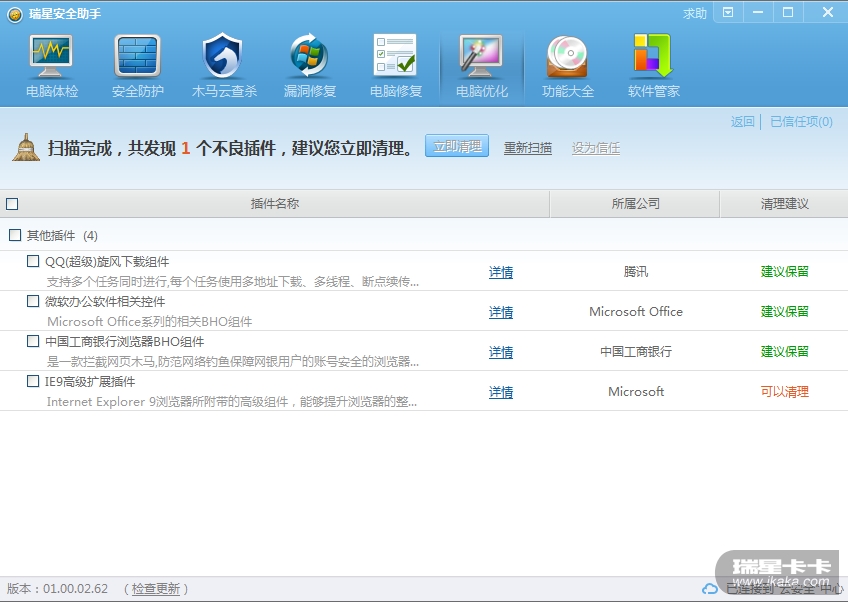
Task: Open 已信任项(0) trusted items list
Action: [x=801, y=122]
